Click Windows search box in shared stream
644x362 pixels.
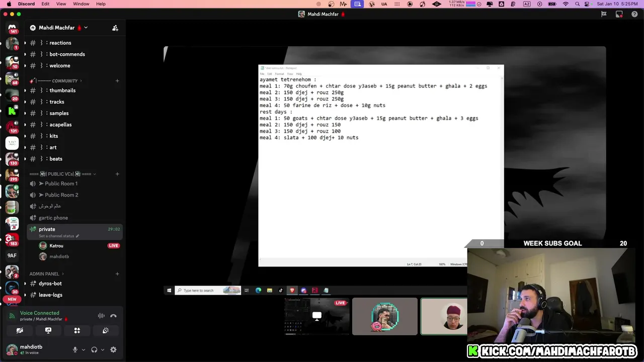click(x=208, y=290)
